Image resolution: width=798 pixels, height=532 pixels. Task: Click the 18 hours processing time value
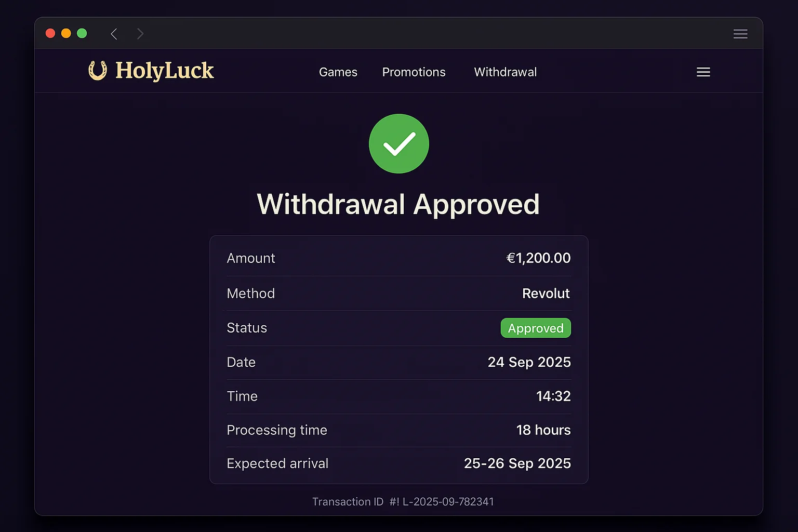pos(543,430)
